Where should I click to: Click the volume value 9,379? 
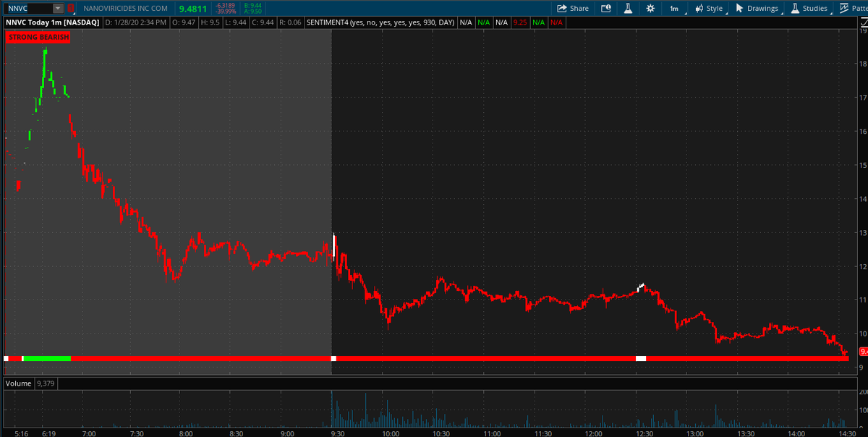[46, 383]
